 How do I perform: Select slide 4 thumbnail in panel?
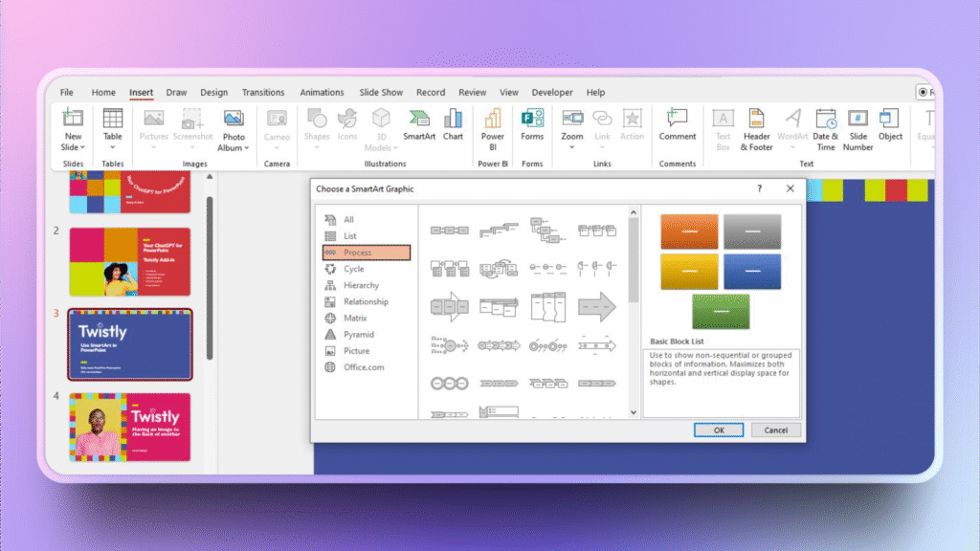129,426
